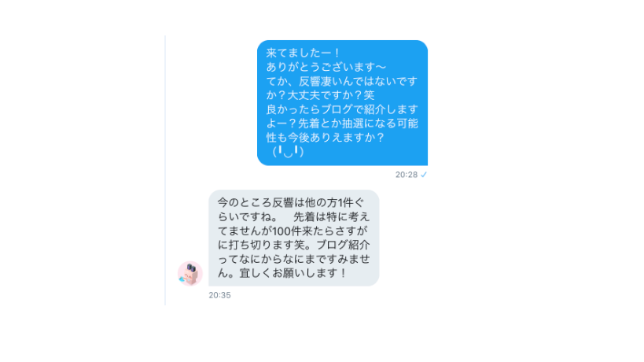
Task: Click the 20:35 received timestamp
Action: tap(219, 295)
